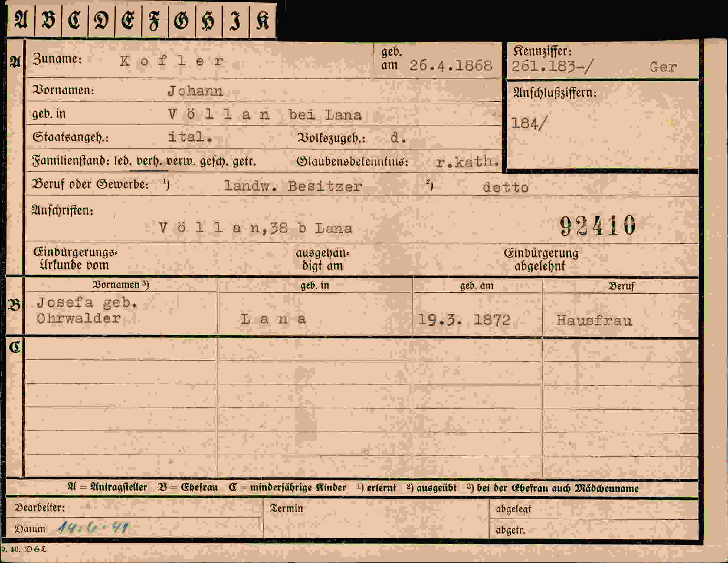Select the index tab letter D
Image resolution: width=728 pixels, height=563 pixels.
point(101,21)
